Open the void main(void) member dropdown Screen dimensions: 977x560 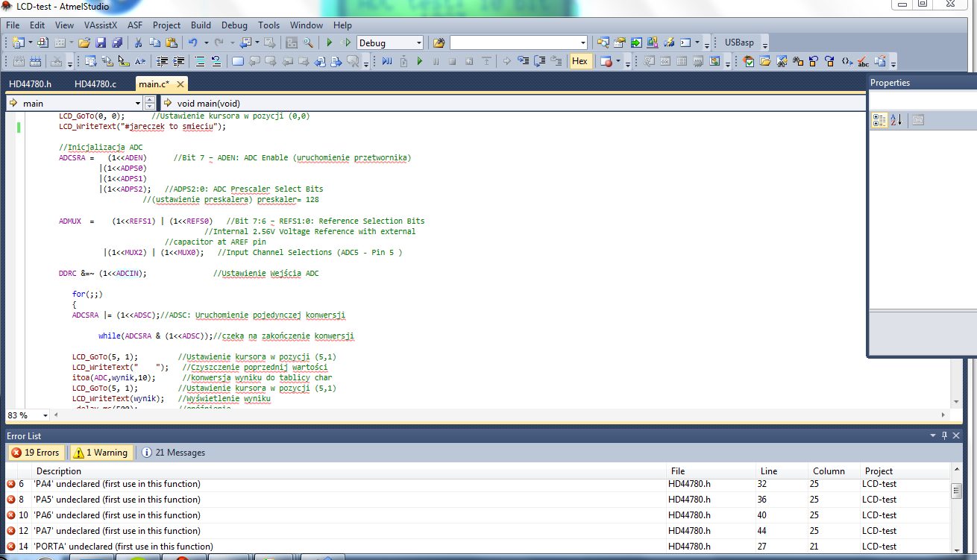512,104
